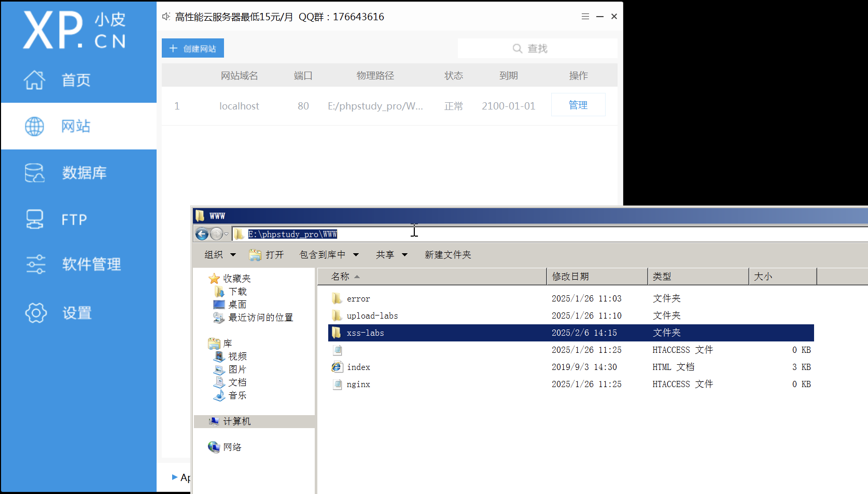Click the 管理 button for localhost
This screenshot has width=868, height=494.
coord(578,105)
